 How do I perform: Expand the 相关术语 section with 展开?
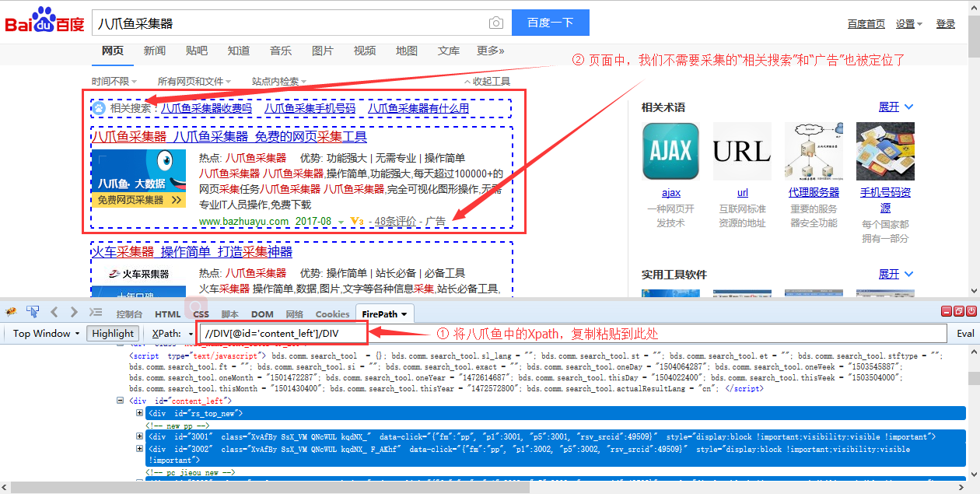pyautogui.click(x=896, y=107)
